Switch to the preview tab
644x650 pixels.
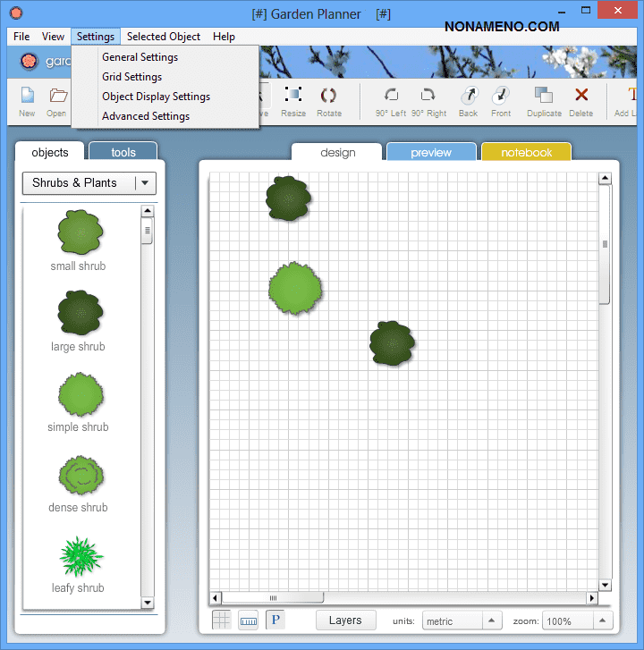click(431, 153)
